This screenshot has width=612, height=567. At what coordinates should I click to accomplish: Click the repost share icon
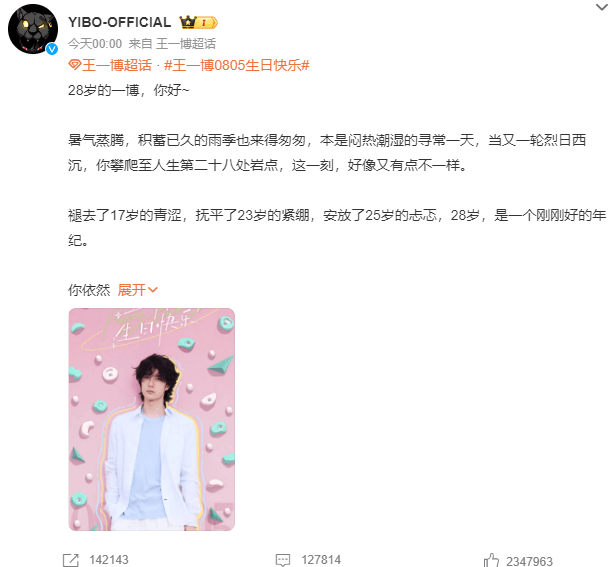point(71,560)
